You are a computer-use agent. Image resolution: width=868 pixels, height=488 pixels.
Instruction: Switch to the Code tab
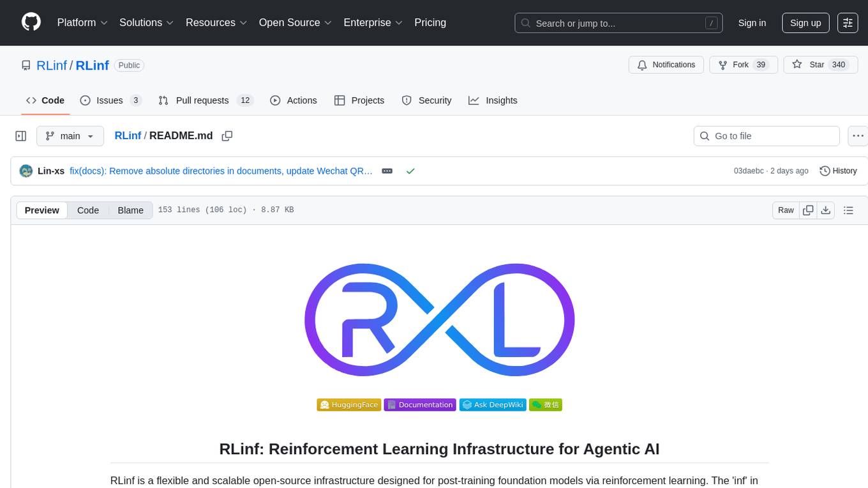tap(45, 100)
